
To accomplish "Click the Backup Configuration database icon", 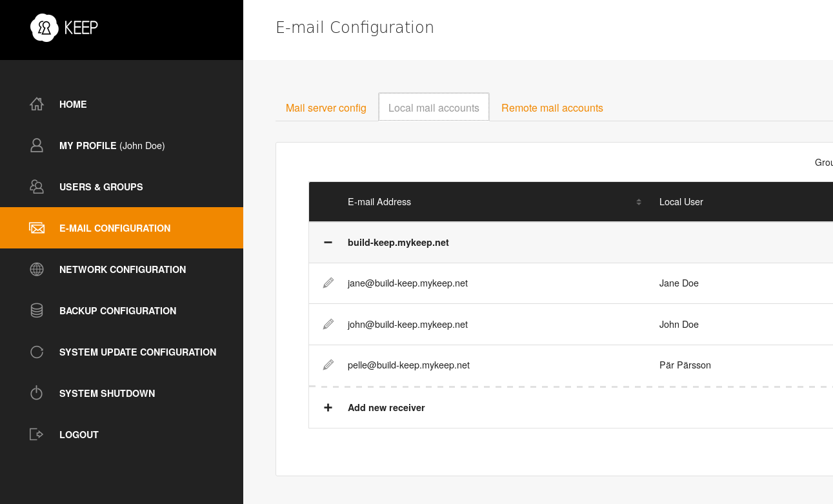I will click(37, 310).
